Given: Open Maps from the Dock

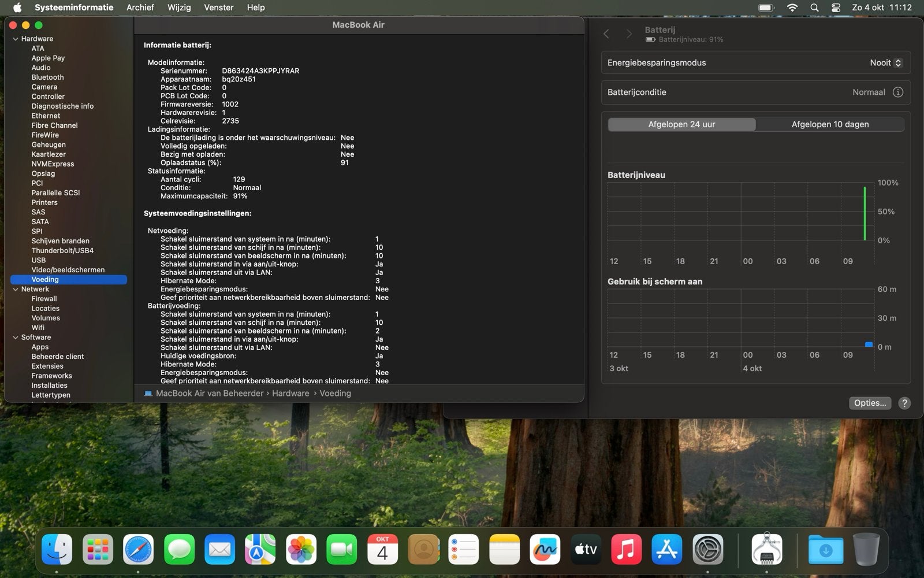Looking at the screenshot, I should [x=260, y=549].
